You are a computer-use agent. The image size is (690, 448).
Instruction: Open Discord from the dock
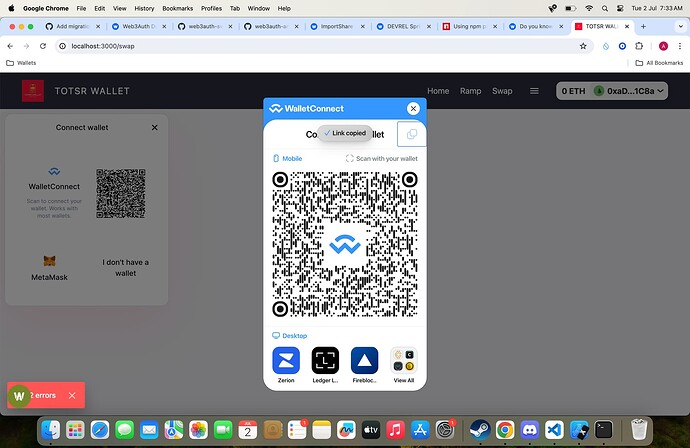coord(530,430)
